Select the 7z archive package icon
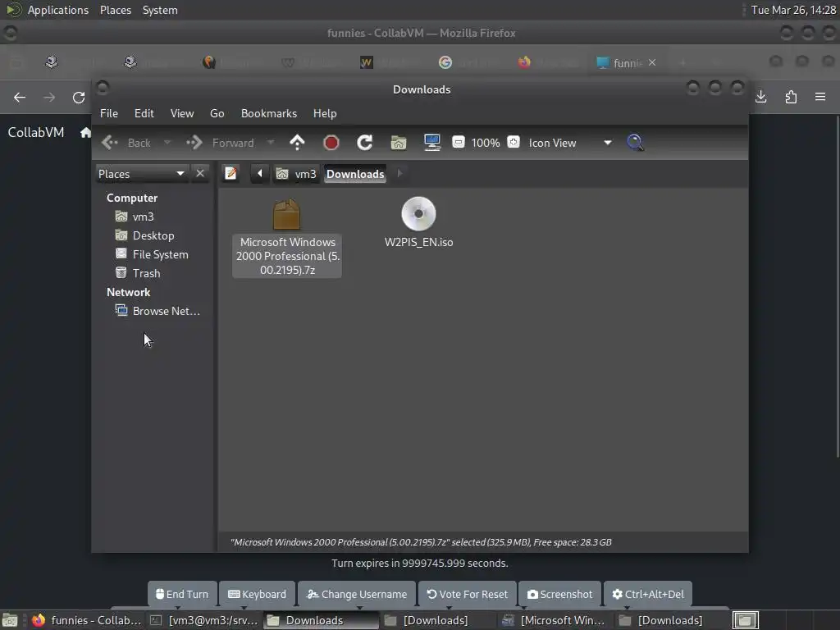 click(286, 214)
